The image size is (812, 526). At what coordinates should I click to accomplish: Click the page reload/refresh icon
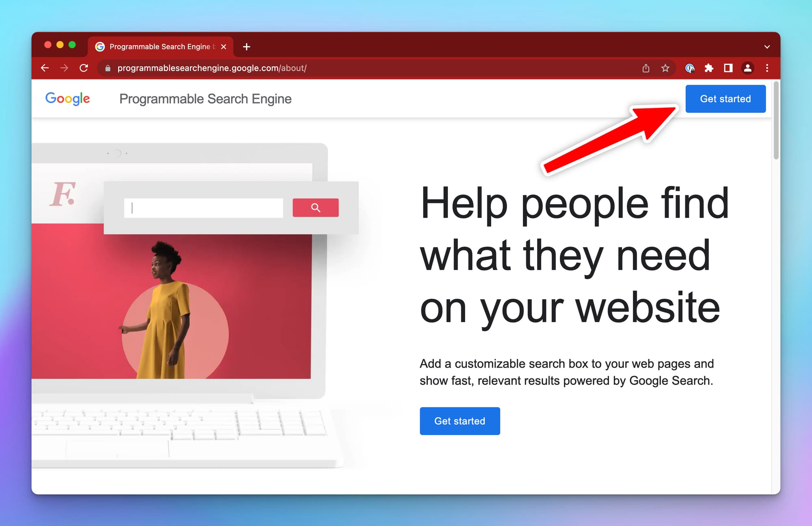coord(84,68)
